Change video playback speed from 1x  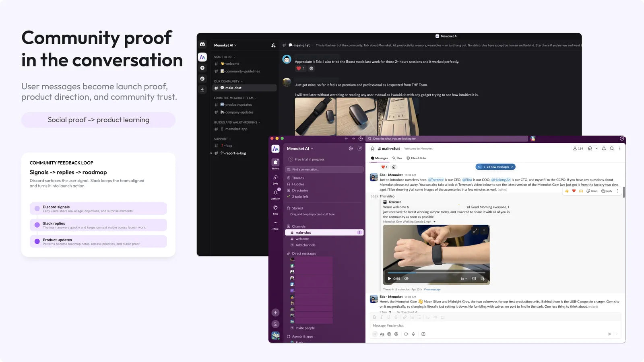(x=464, y=279)
